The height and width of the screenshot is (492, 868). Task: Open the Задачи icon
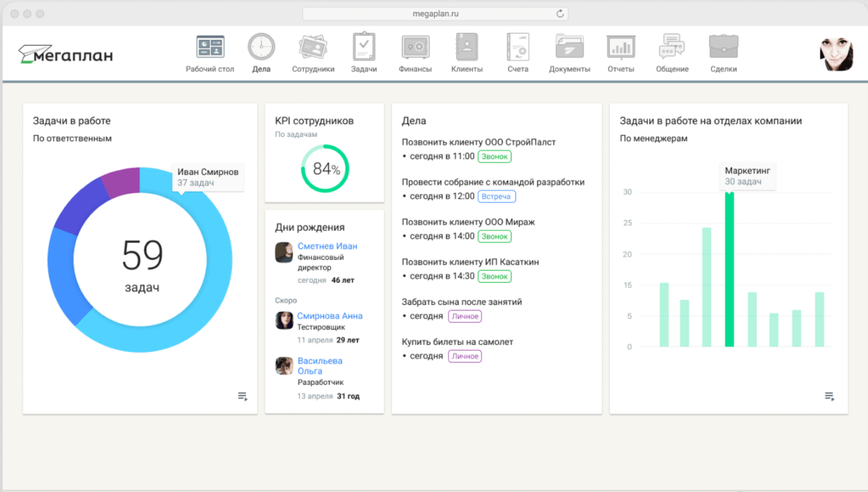[x=363, y=47]
